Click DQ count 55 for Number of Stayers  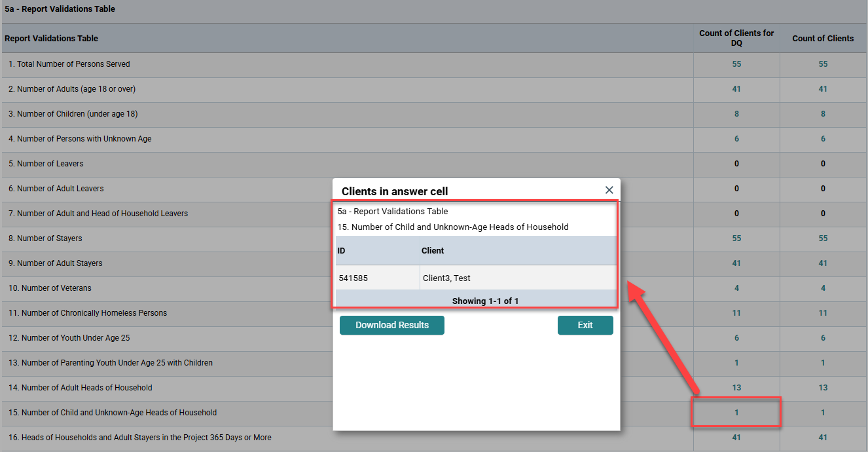[x=736, y=238]
